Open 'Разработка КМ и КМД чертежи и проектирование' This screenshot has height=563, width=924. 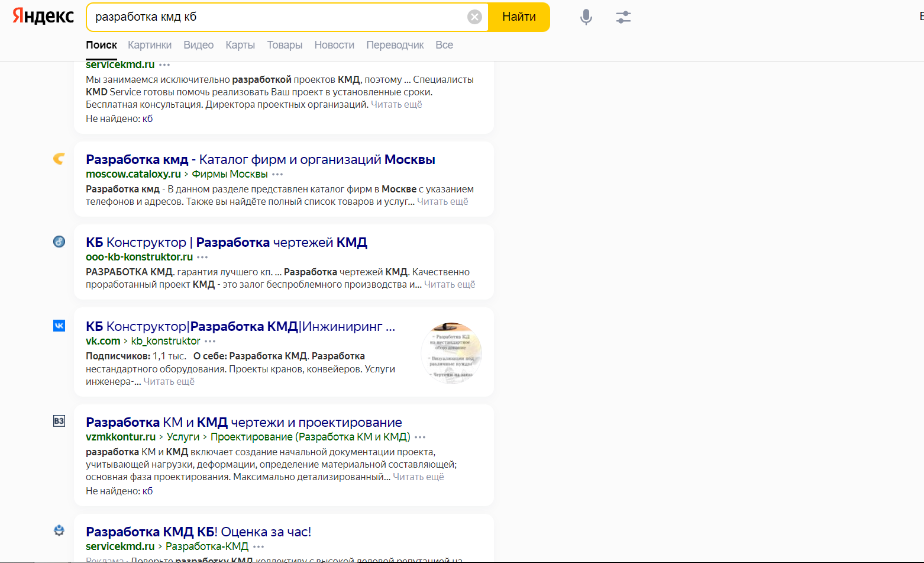pyautogui.click(x=244, y=422)
